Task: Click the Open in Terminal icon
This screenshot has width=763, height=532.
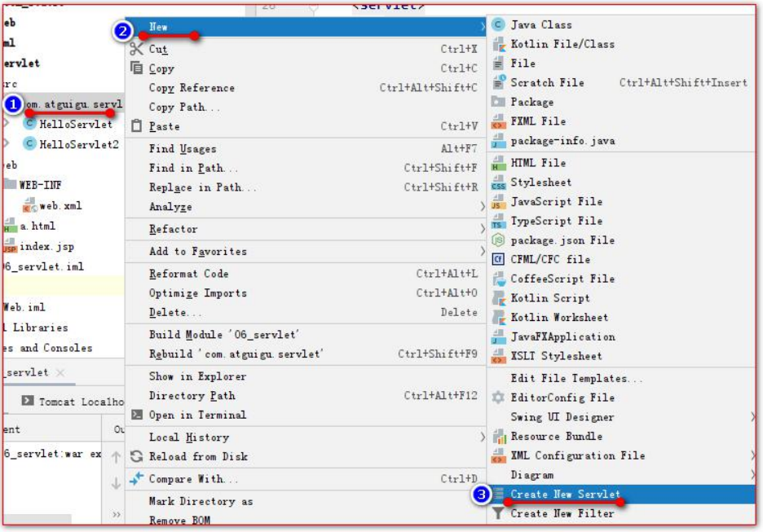Action: 137,415
